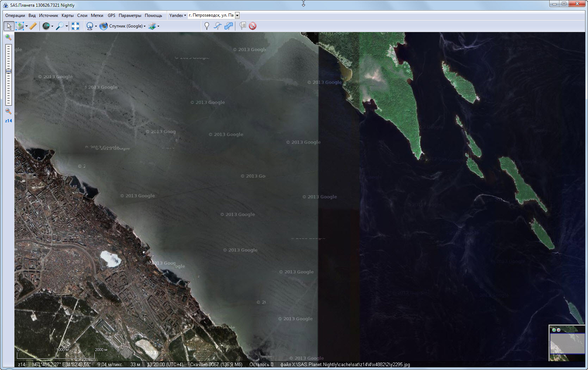This screenshot has height=370, width=588.
Task: Expand the selection tool dropdown arrow
Action: pyautogui.click(x=26, y=26)
